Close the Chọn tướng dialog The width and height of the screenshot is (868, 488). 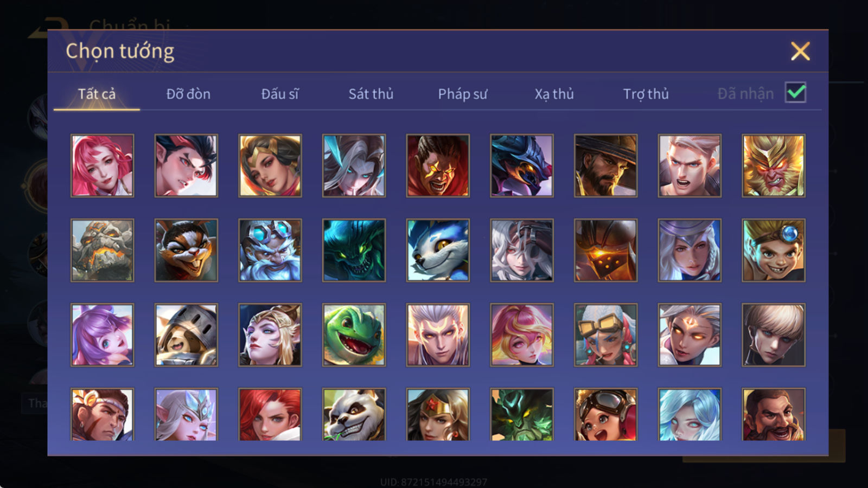point(800,51)
